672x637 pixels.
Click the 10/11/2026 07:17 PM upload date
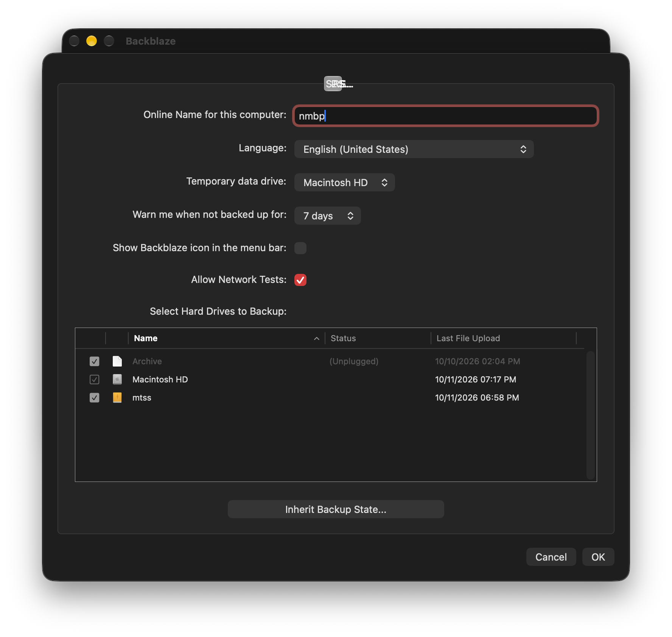click(476, 379)
